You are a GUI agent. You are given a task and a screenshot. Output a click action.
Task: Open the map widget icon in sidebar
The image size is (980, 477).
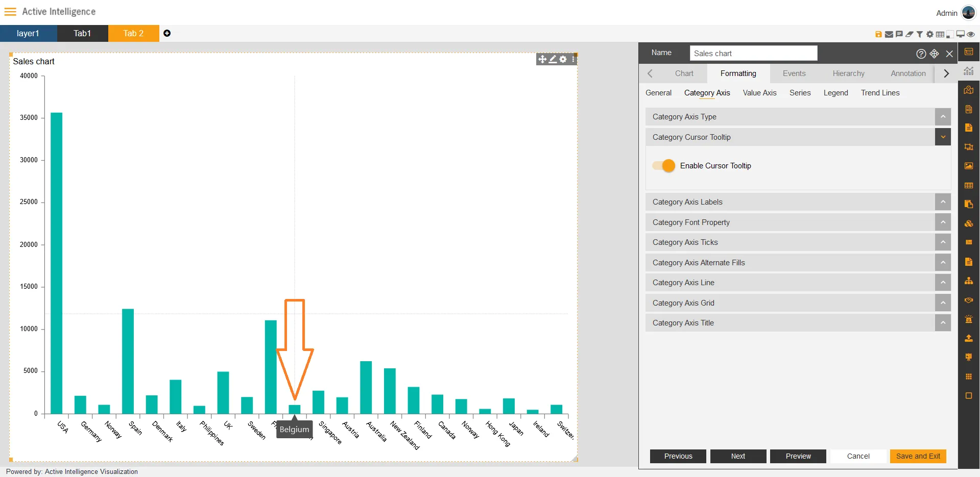click(968, 90)
